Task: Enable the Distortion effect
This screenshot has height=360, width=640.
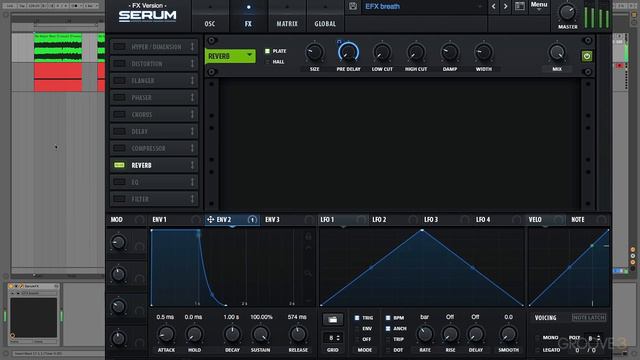Action: [119, 64]
